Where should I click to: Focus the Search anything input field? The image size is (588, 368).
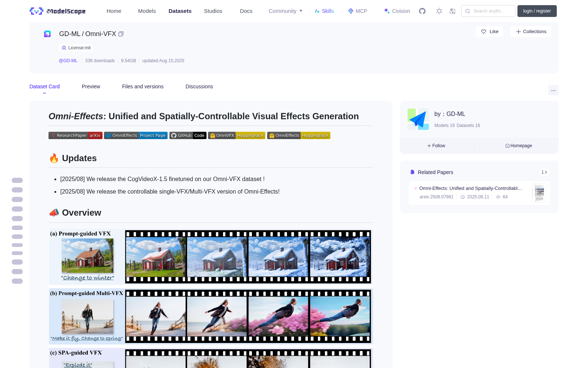(488, 11)
